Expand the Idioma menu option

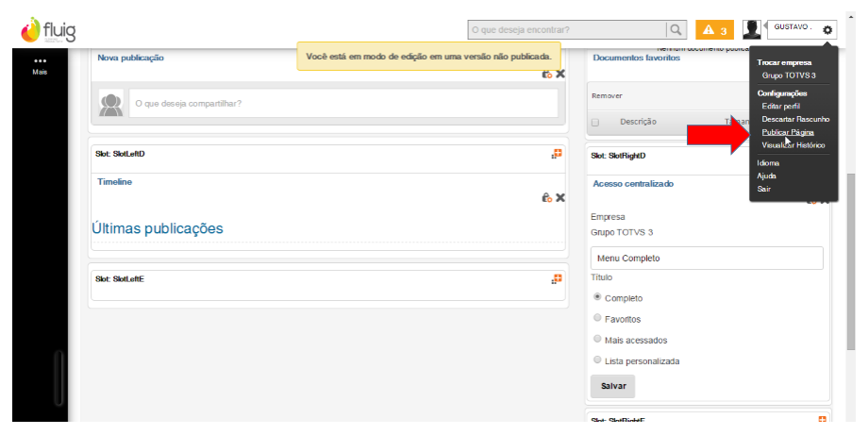click(x=768, y=163)
